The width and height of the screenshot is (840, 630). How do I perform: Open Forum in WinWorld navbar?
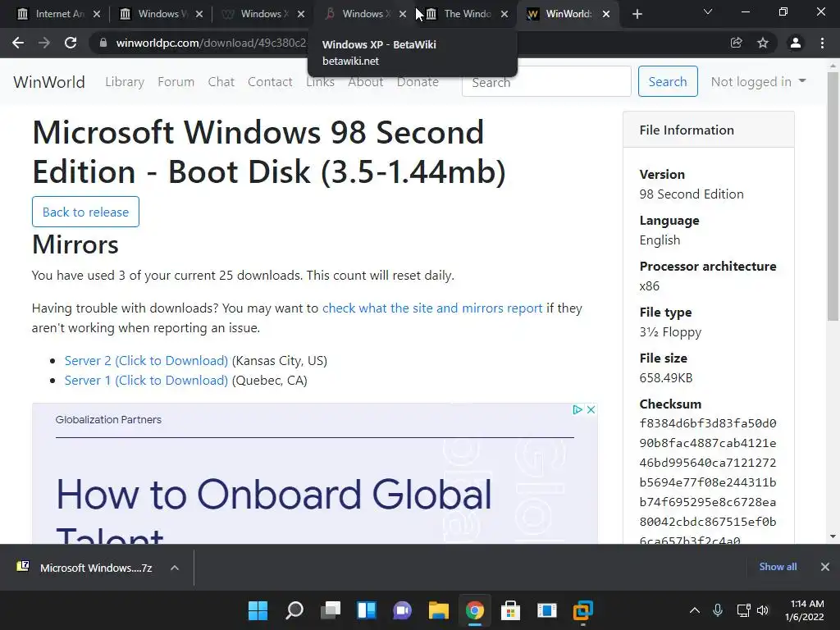[176, 82]
